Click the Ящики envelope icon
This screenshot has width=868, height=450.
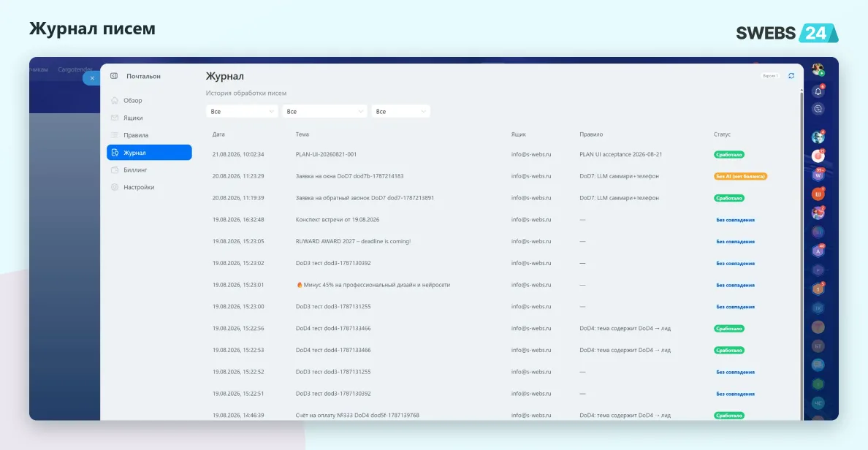point(115,118)
